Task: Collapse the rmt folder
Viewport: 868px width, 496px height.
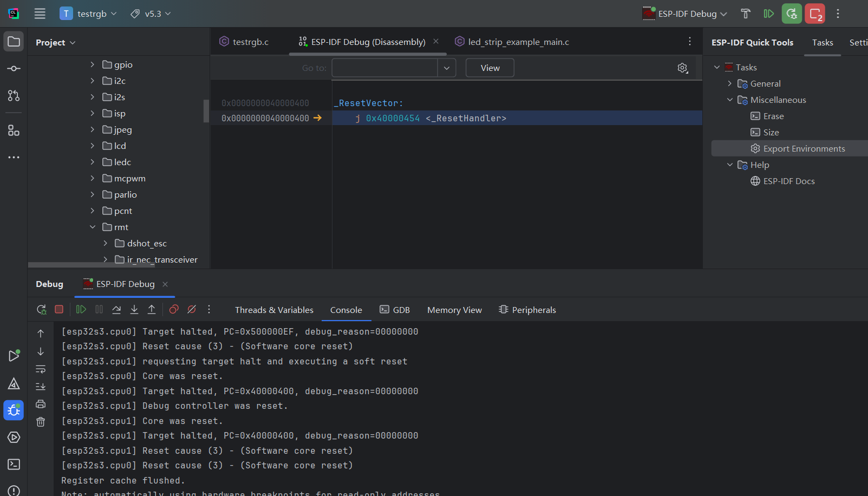Action: [x=93, y=227]
